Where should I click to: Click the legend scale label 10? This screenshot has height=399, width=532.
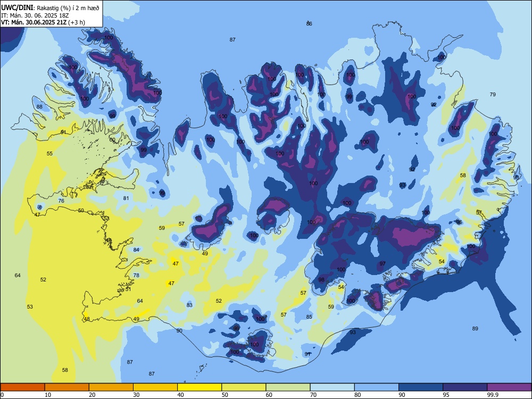[48, 395]
